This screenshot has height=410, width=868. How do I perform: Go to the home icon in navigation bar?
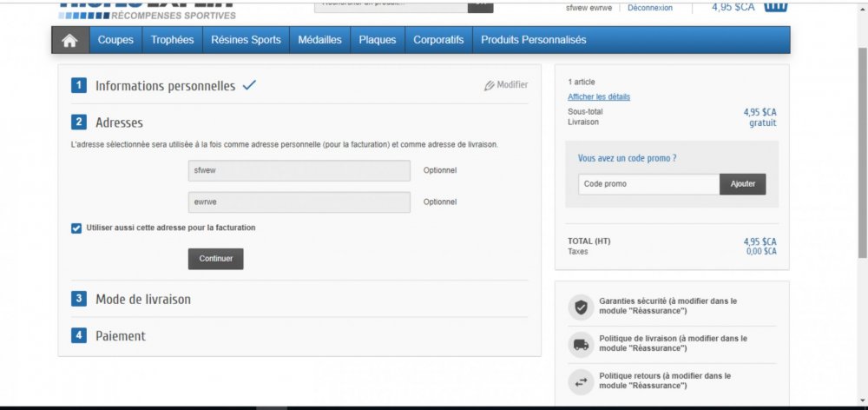click(69, 41)
